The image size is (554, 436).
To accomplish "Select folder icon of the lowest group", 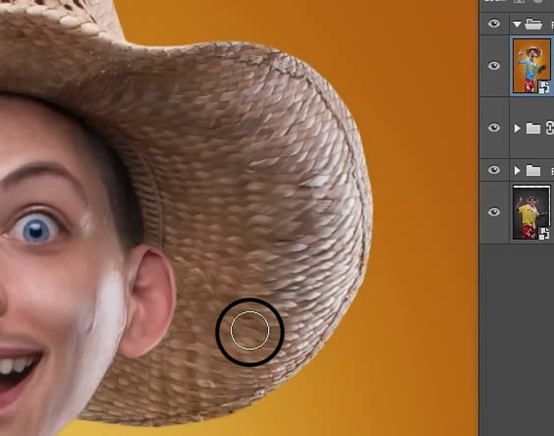I will (533, 171).
